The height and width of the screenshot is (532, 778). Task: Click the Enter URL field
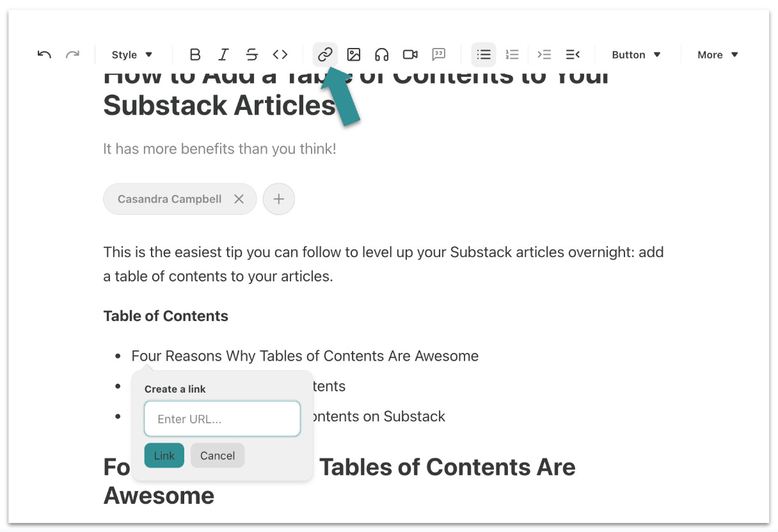point(222,419)
